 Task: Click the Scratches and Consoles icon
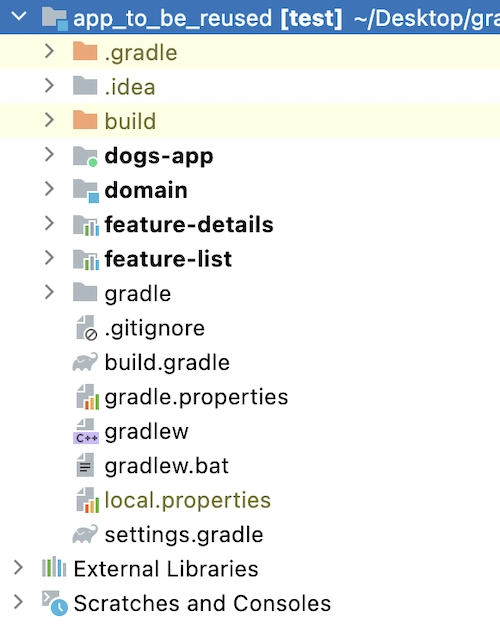pos(55,603)
